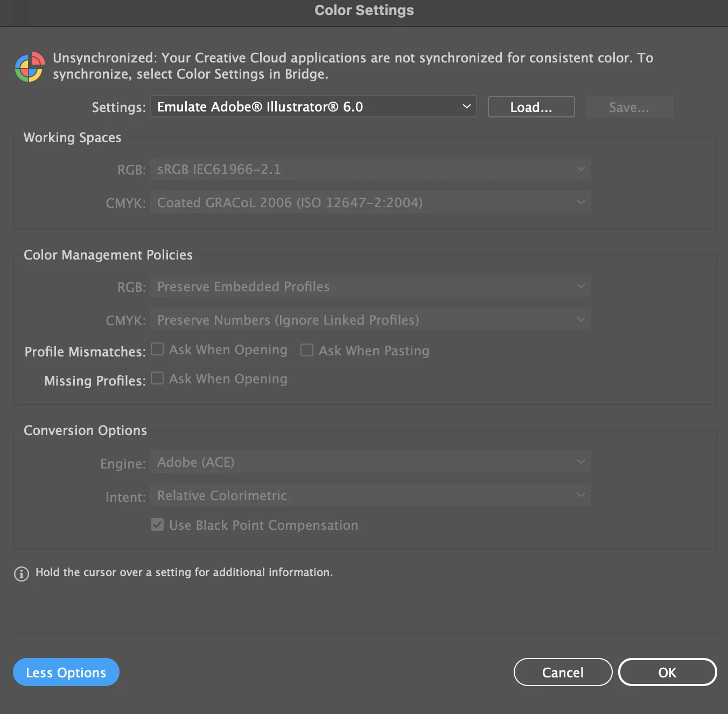Click the info icon beside the hint text

(x=22, y=574)
